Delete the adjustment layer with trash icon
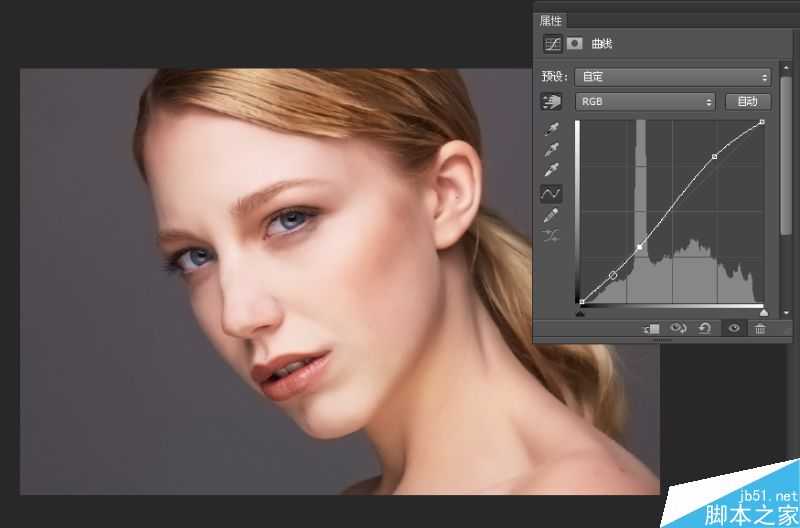 (x=760, y=328)
